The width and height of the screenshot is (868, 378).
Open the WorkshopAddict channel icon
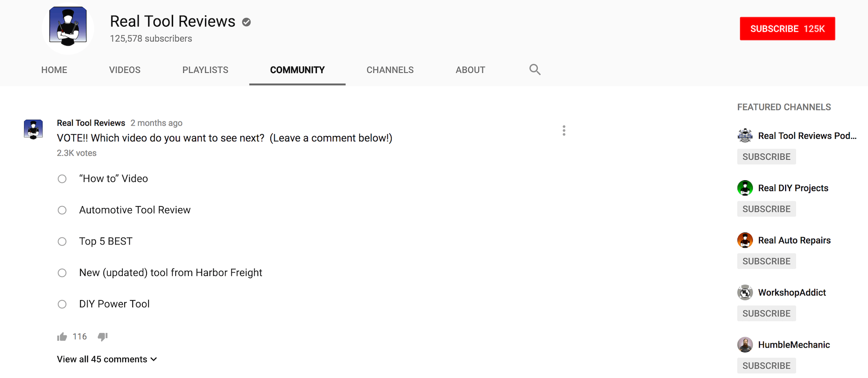coord(745,292)
